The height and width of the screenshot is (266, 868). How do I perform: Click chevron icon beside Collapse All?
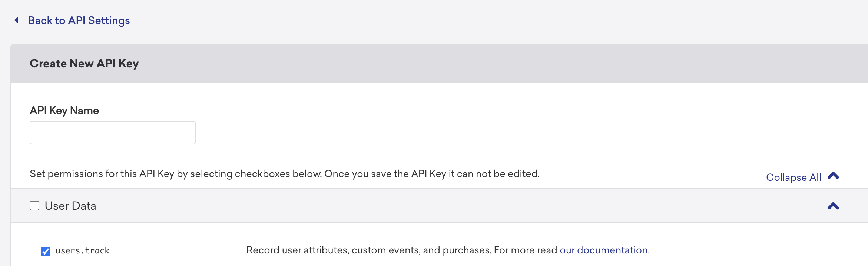pos(833,176)
